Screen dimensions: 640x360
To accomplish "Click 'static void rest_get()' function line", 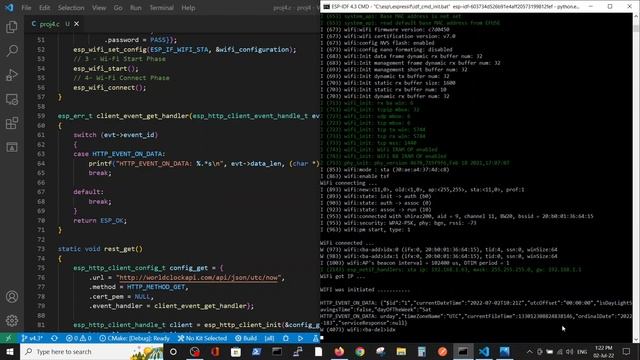I will point(100,249).
